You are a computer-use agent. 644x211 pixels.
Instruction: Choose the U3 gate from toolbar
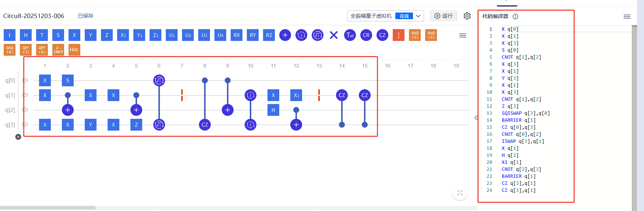(x=204, y=35)
